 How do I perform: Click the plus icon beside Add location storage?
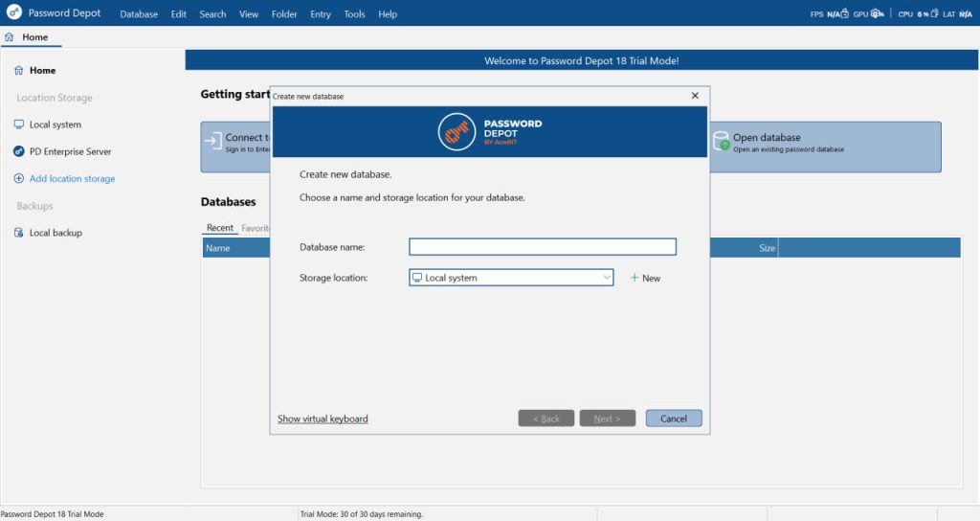19,178
